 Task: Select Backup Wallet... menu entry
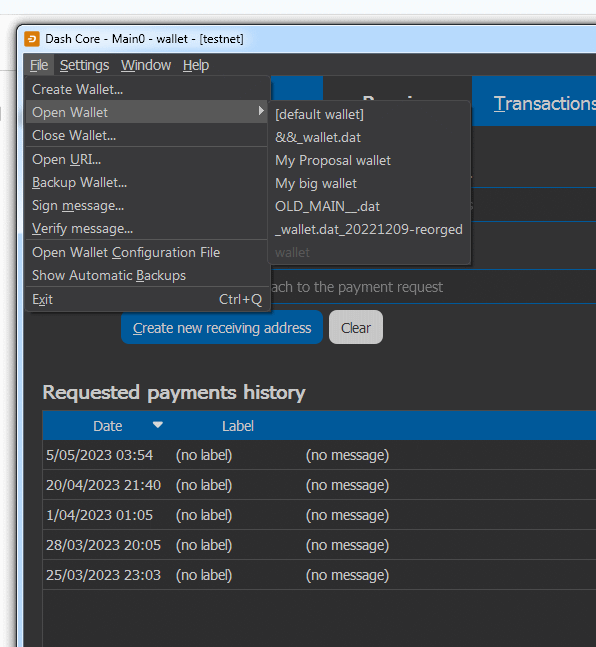[147, 182]
